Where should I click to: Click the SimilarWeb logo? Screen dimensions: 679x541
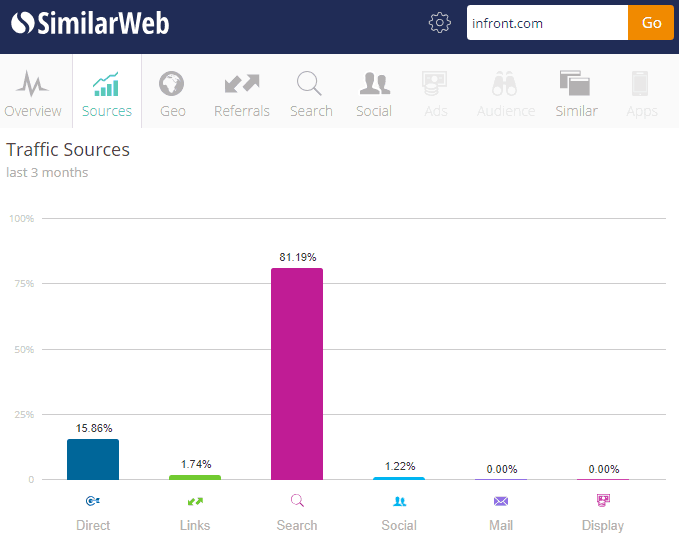tap(90, 23)
